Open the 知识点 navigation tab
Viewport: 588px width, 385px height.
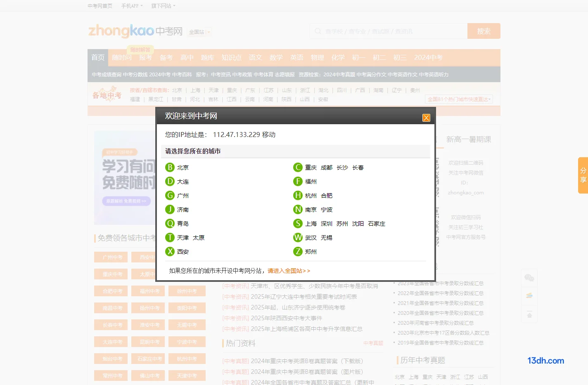[231, 57]
